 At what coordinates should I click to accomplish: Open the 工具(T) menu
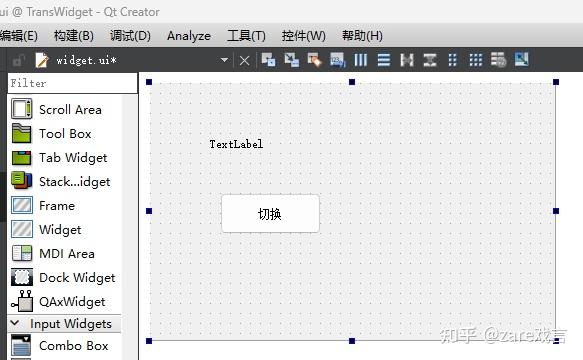pos(246,36)
